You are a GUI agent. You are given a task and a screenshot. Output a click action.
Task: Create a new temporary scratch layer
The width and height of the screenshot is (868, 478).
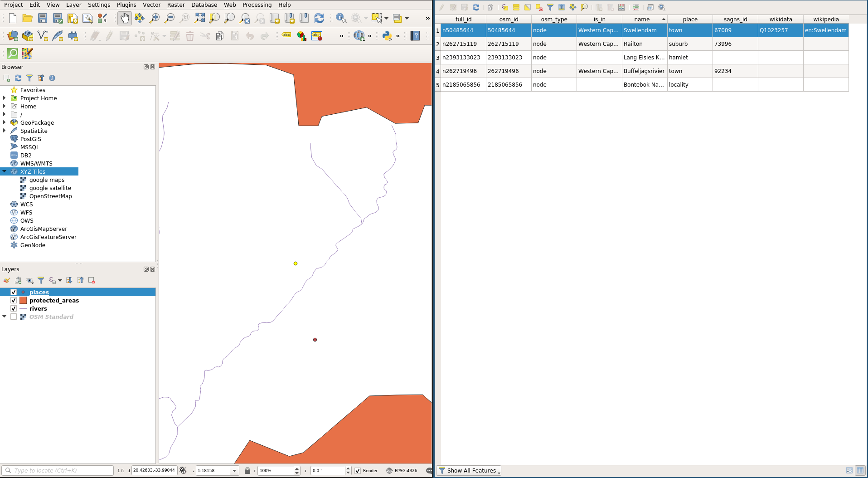[x=73, y=36]
